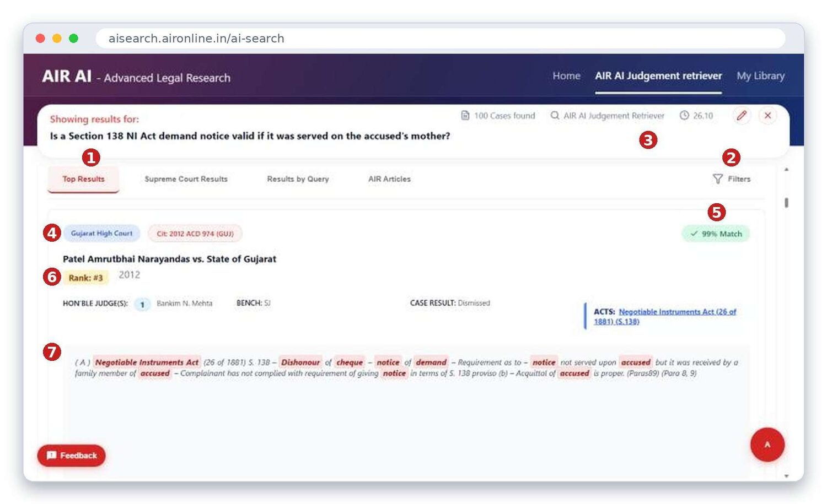Go to Home in the top navigation
The image size is (827, 504).
pos(566,76)
